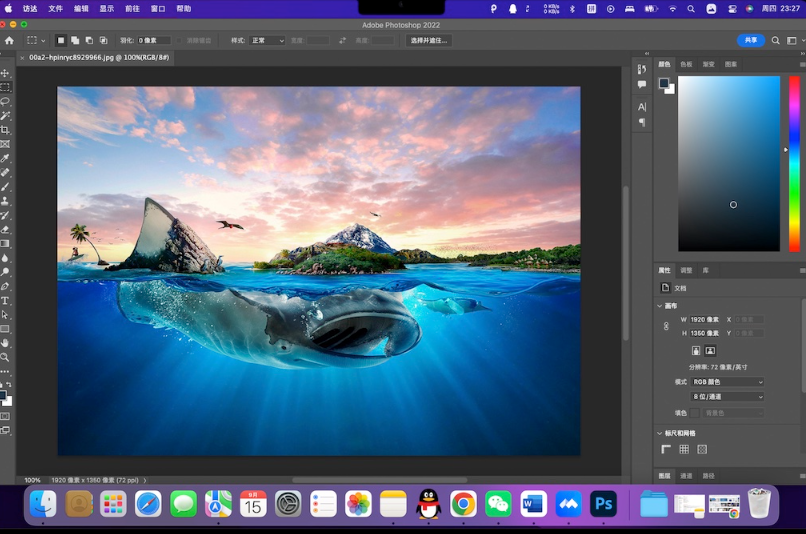
Task: Toggle rulers display in Properties
Action: pyautogui.click(x=666, y=449)
